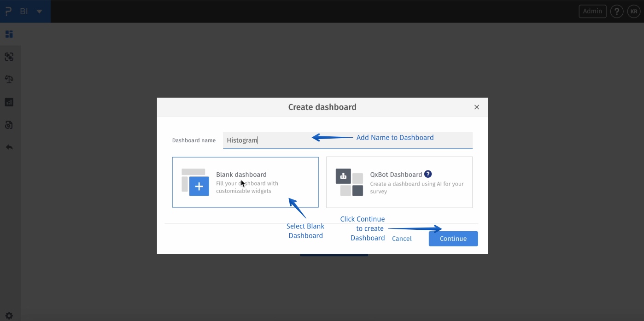This screenshot has width=644, height=321.
Task: Click the Blank dashboard plus widget icon
Action: (199, 187)
